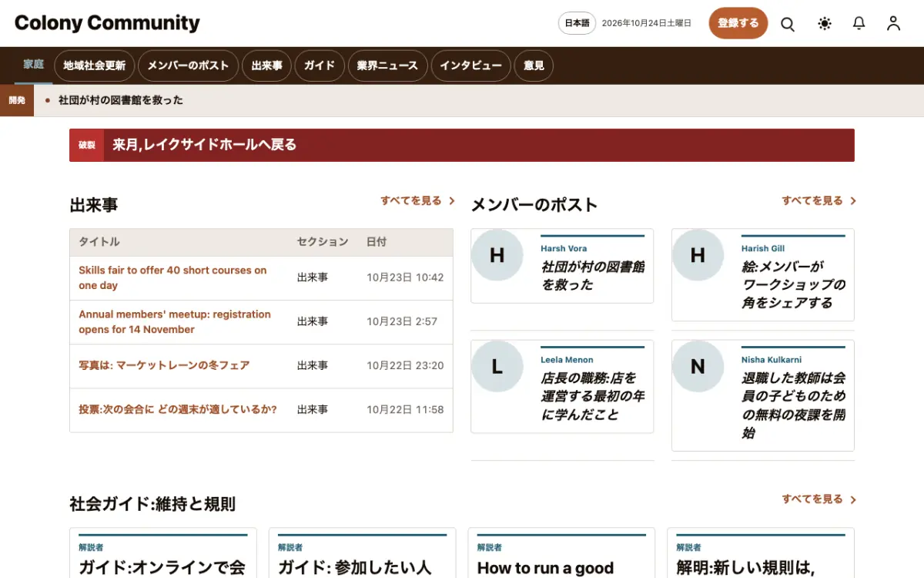
Task: Sort by セクション column header
Action: point(323,242)
